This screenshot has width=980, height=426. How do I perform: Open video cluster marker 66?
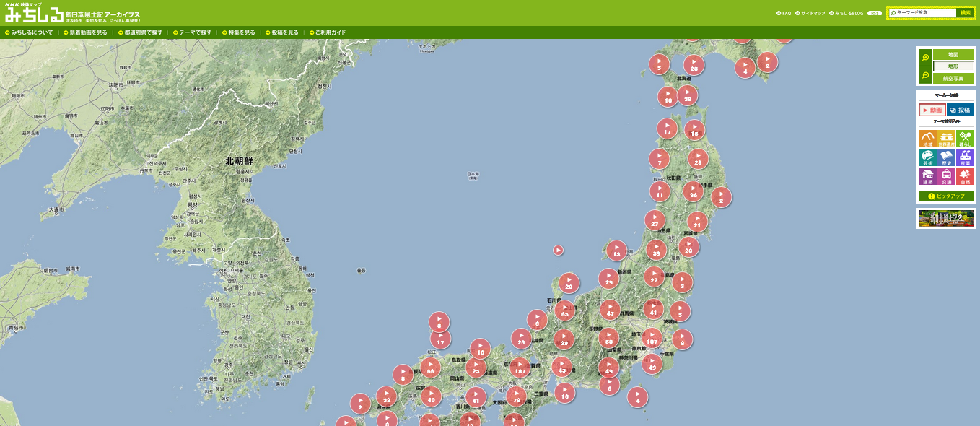[430, 368]
